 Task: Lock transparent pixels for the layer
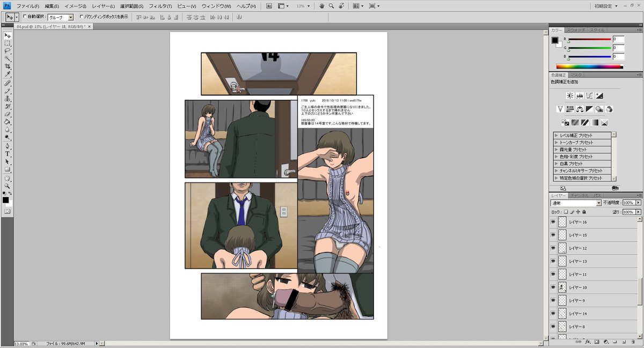[x=566, y=212]
